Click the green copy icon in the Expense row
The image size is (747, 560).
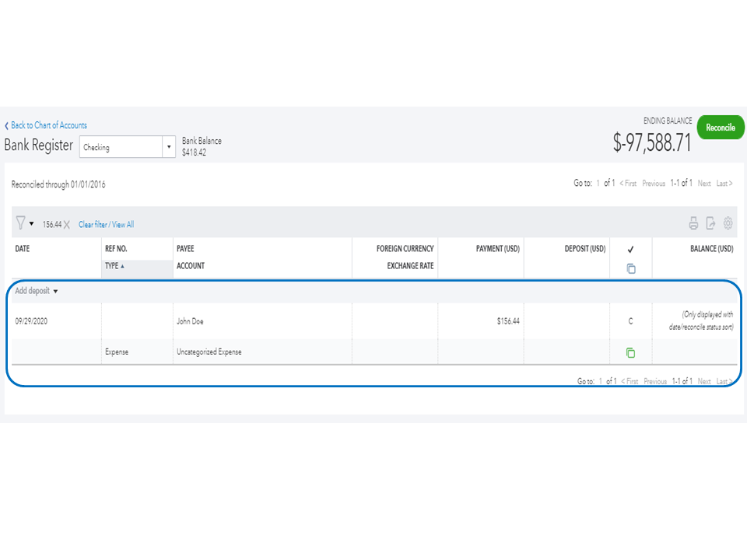pyautogui.click(x=630, y=352)
